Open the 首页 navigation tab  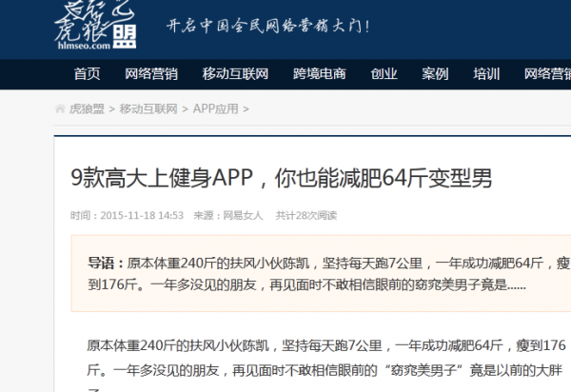(87, 74)
